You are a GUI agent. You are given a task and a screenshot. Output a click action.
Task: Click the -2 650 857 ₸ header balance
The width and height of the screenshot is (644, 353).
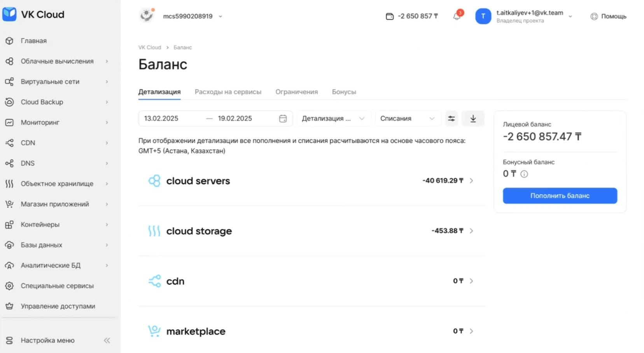coord(418,16)
